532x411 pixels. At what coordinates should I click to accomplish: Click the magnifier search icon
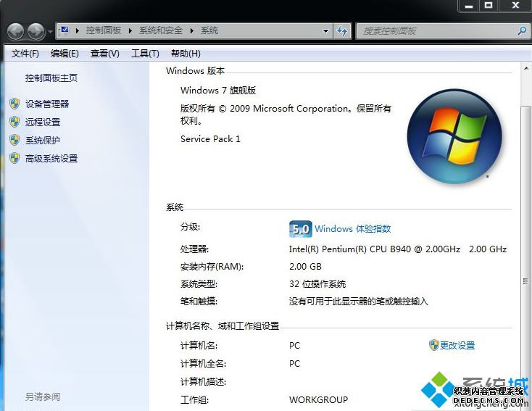[x=522, y=31]
